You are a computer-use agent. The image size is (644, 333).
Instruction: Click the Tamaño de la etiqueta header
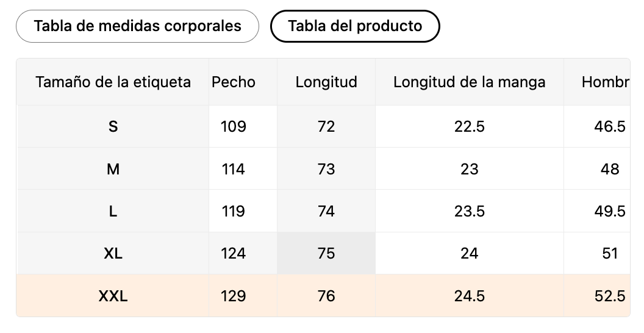[113, 82]
